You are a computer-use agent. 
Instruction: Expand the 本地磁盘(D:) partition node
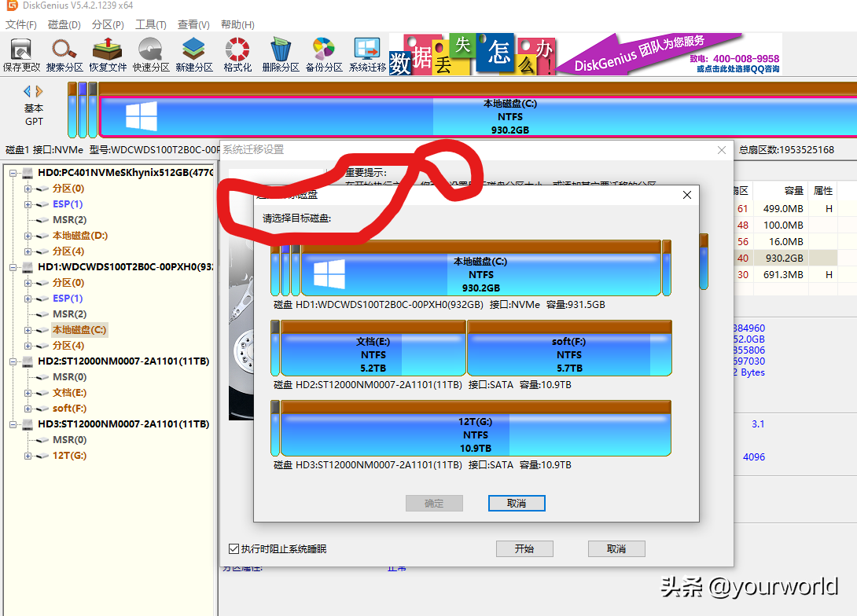pyautogui.click(x=28, y=236)
